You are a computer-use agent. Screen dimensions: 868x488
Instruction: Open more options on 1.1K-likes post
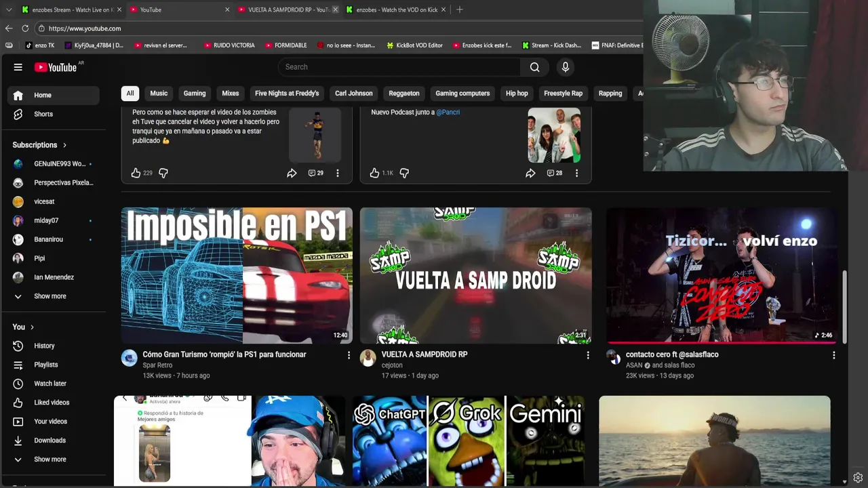576,173
